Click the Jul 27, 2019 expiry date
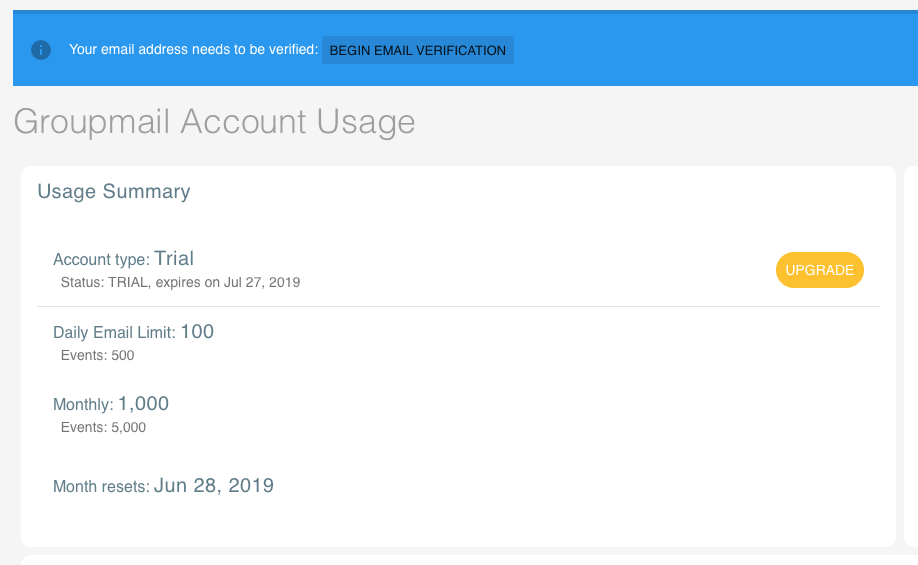The image size is (918, 565). pos(262,282)
